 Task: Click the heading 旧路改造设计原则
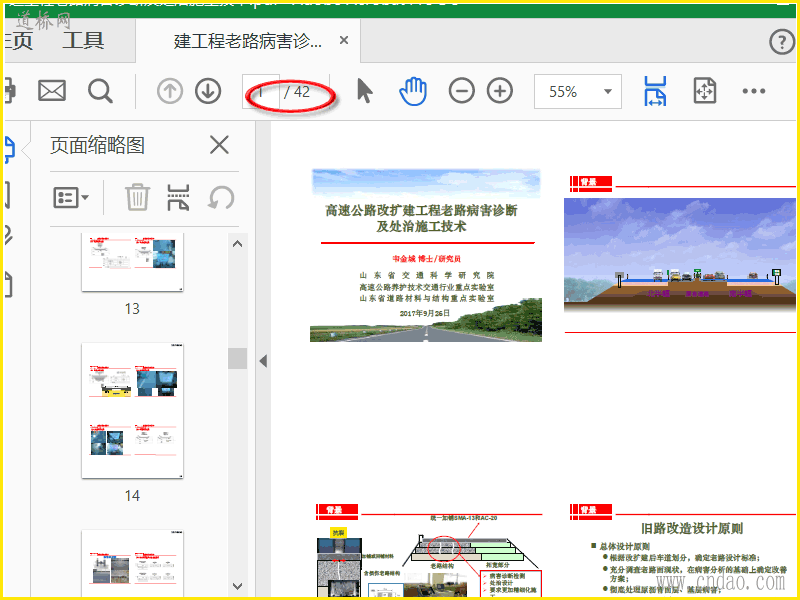(x=692, y=529)
